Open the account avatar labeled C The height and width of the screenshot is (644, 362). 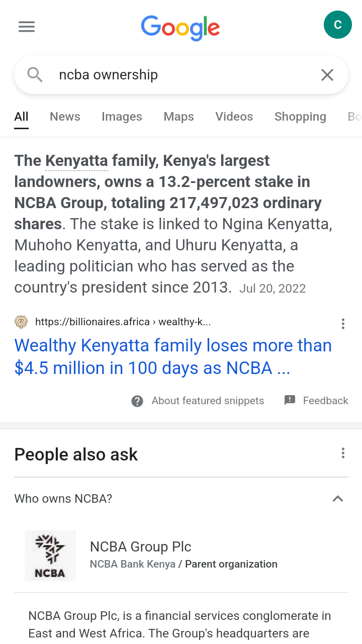[337, 25]
